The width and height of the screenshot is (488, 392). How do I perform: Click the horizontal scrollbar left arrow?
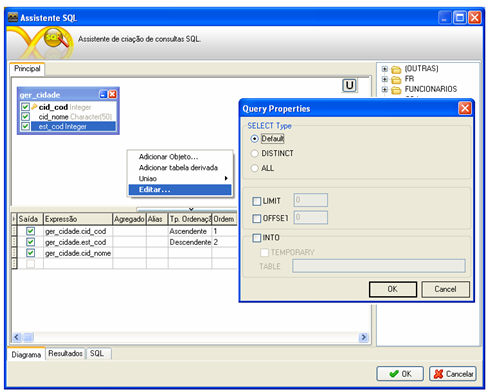click(17, 337)
